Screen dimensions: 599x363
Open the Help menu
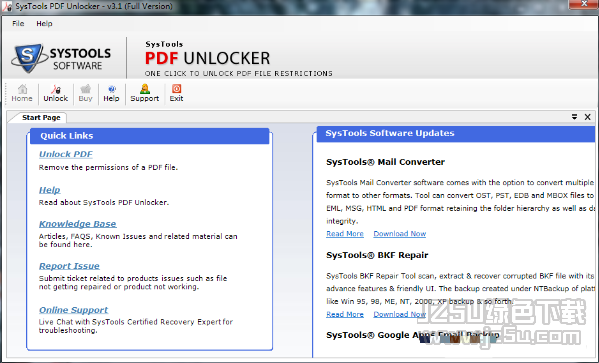pos(44,23)
